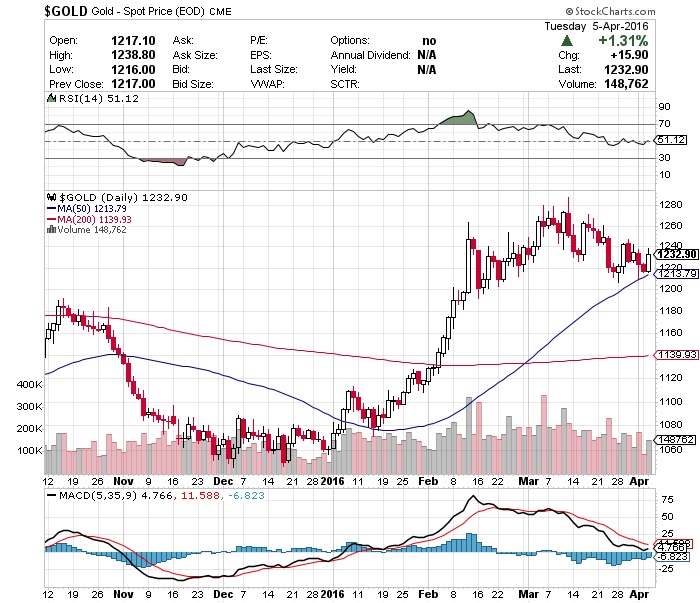Click the Prev Close value 1217.00
Image resolution: width=700 pixels, height=603 pixels.
[x=133, y=84]
